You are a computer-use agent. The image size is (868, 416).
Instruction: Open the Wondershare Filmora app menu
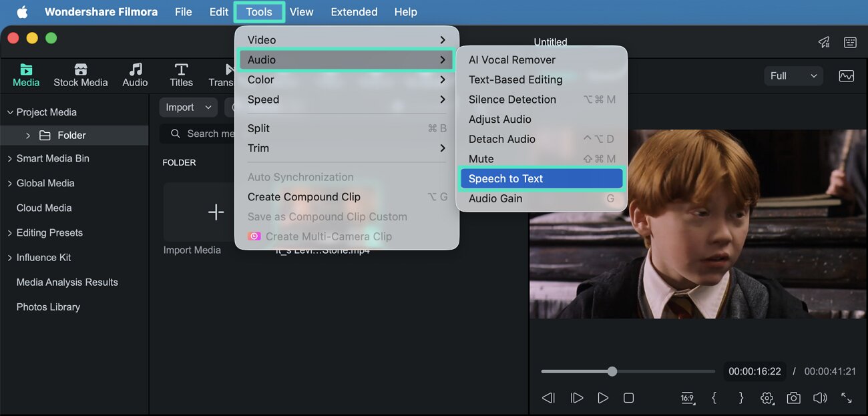tap(101, 12)
